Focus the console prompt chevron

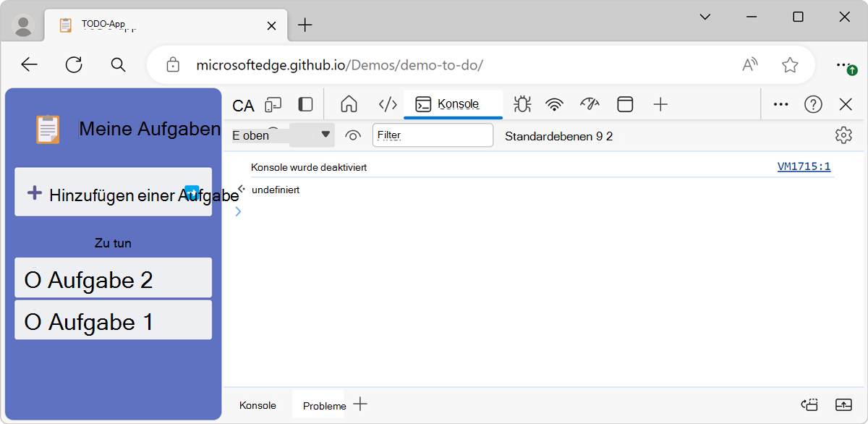[x=238, y=211]
